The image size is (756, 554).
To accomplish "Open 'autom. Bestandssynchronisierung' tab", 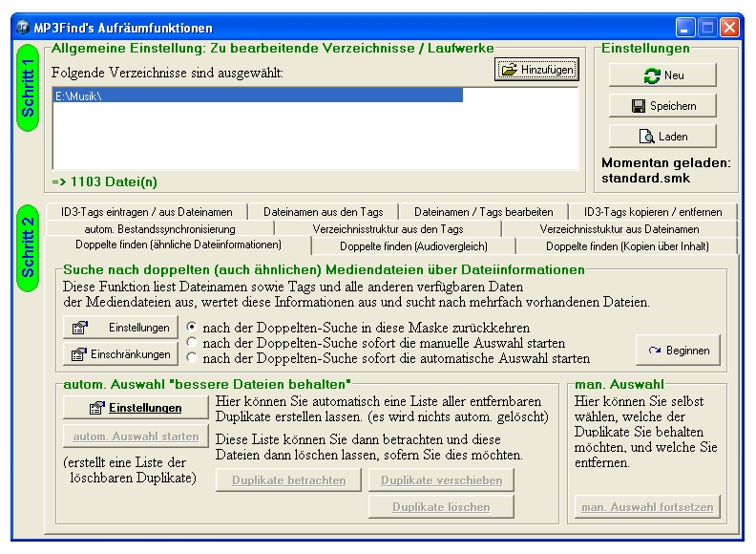I will [159, 228].
